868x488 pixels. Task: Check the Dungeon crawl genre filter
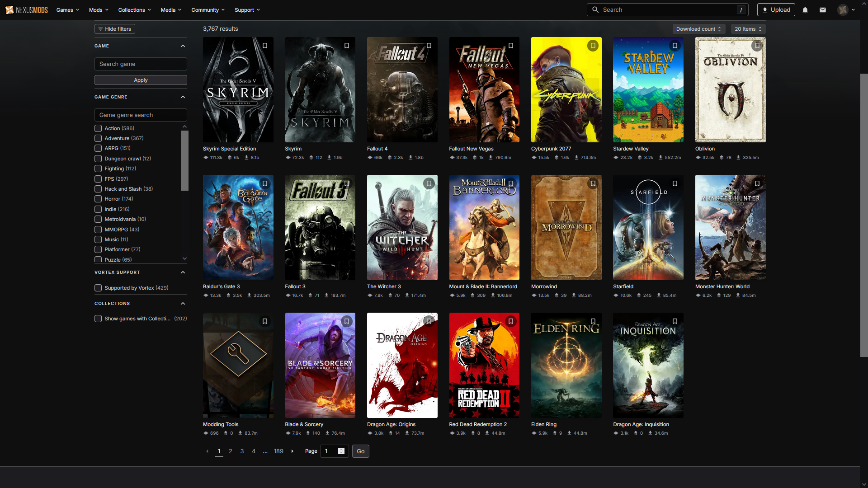[x=98, y=159]
